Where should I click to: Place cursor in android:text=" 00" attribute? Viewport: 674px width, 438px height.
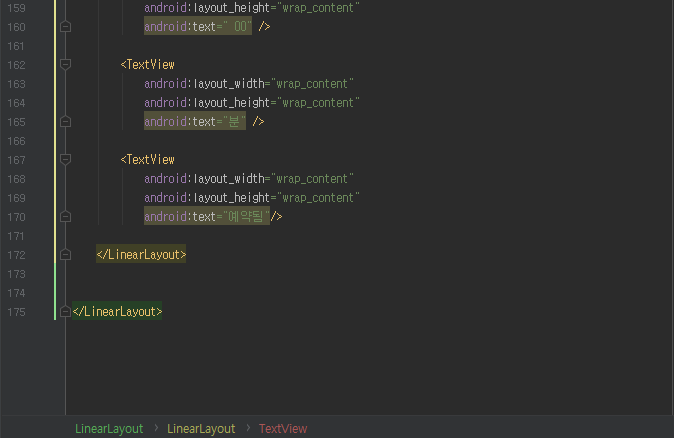coord(198,27)
